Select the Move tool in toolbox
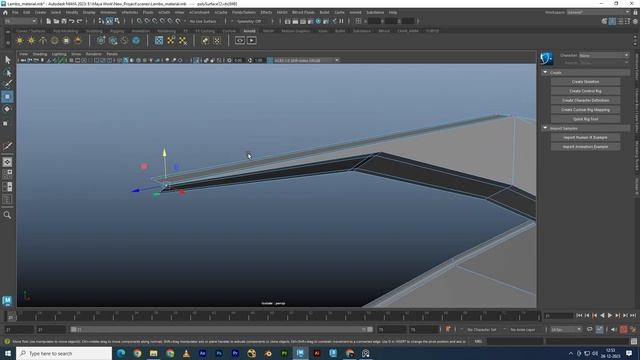This screenshot has width=640, height=360. [7, 97]
